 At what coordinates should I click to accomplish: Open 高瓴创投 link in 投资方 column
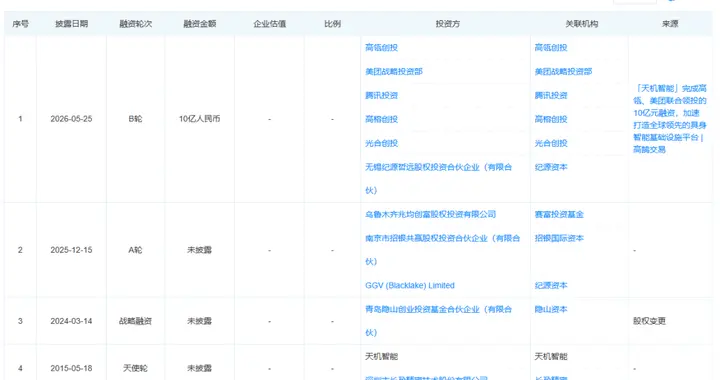point(381,48)
